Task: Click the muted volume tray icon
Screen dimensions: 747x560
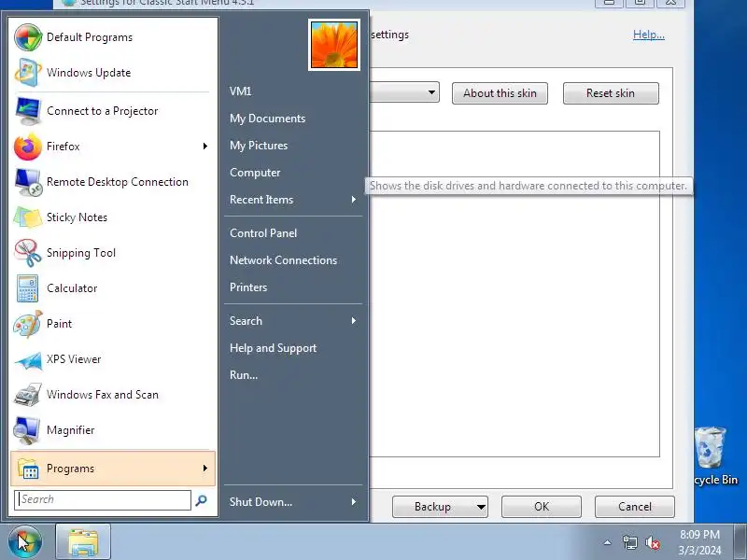Action: [x=652, y=542]
